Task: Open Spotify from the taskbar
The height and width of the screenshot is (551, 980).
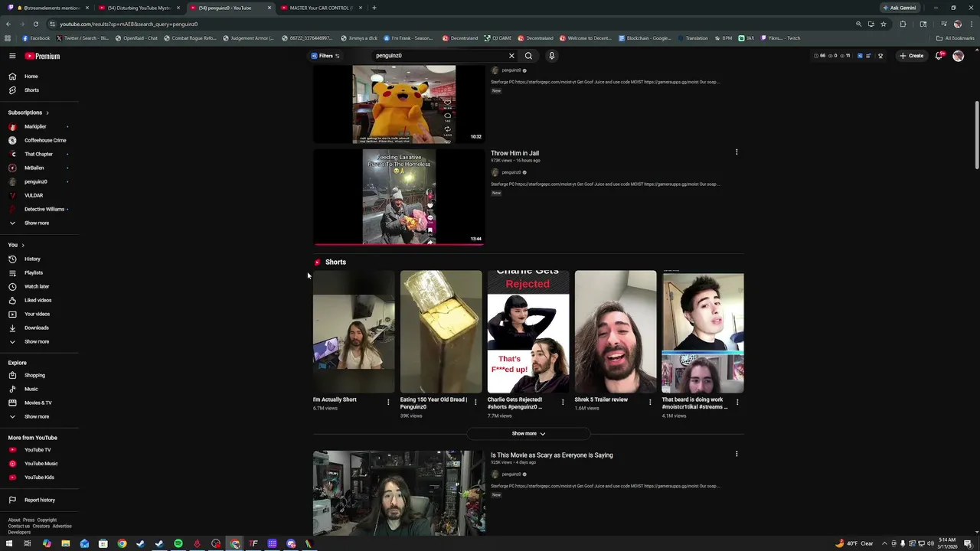Action: tap(178, 543)
